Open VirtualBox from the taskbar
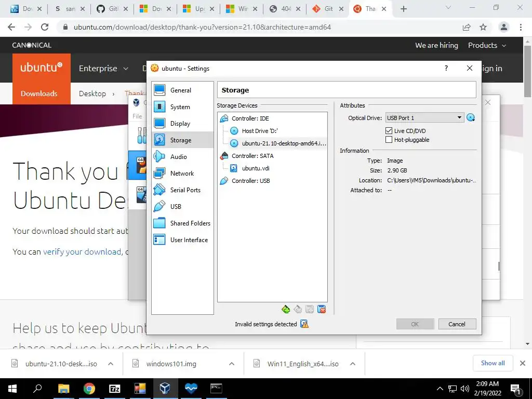 [165, 388]
